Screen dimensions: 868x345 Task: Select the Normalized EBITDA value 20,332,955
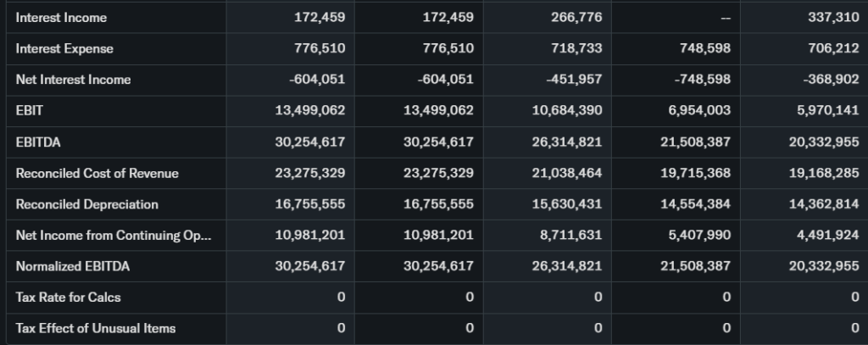click(x=823, y=266)
